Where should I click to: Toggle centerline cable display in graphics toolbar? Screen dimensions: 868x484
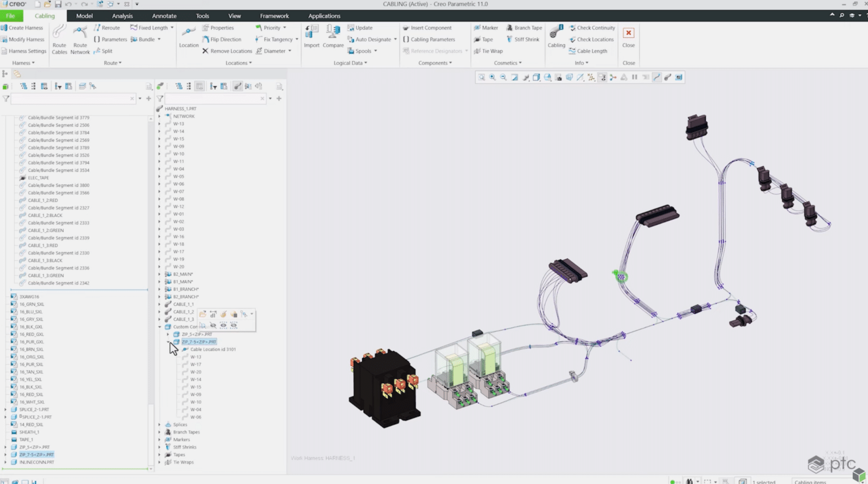[657, 77]
